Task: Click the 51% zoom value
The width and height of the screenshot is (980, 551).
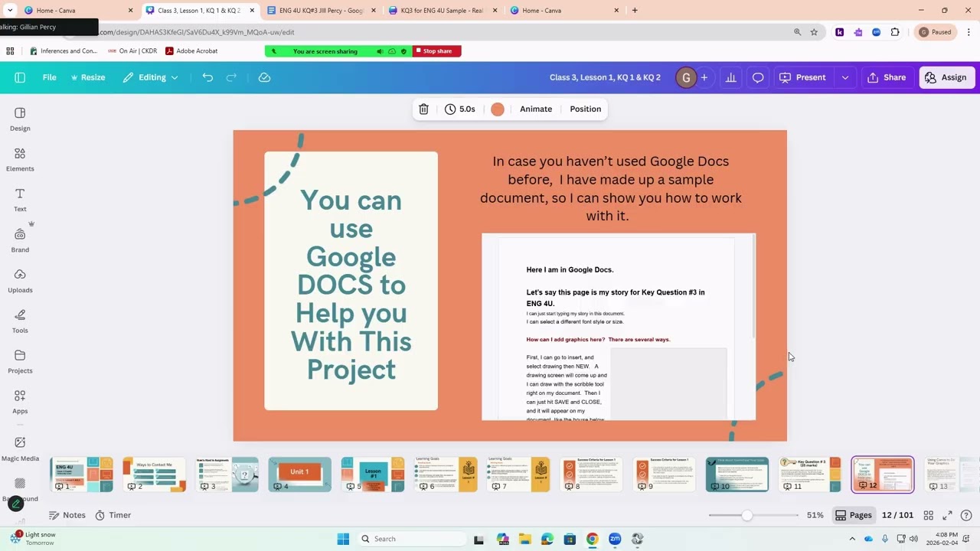Action: (815, 515)
